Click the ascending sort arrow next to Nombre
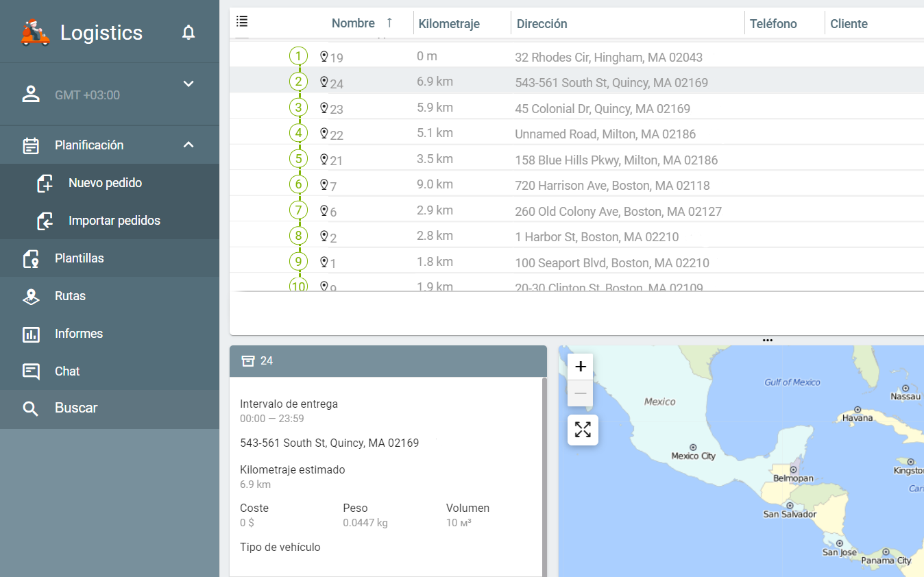 click(x=389, y=23)
